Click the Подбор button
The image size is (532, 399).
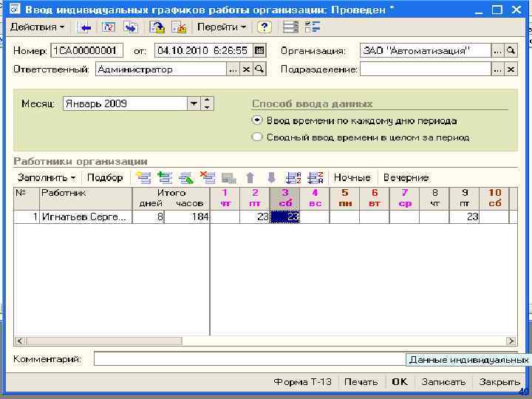105,177
